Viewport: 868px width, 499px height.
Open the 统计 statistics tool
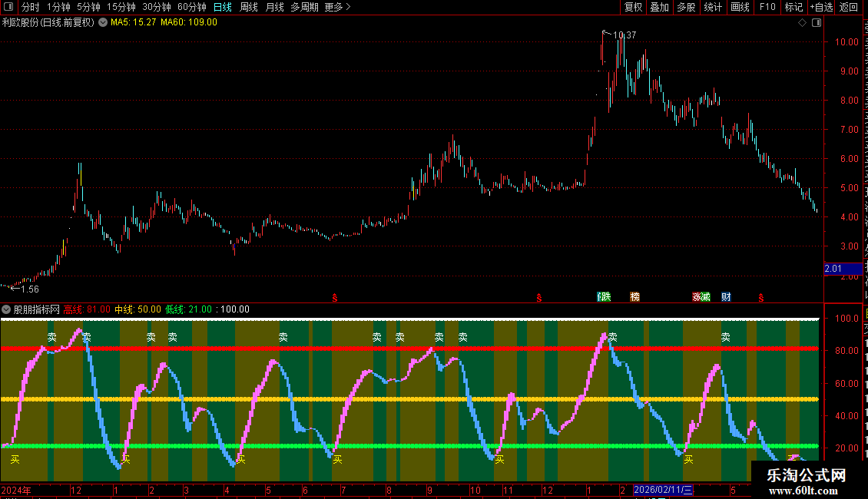pyautogui.click(x=713, y=7)
